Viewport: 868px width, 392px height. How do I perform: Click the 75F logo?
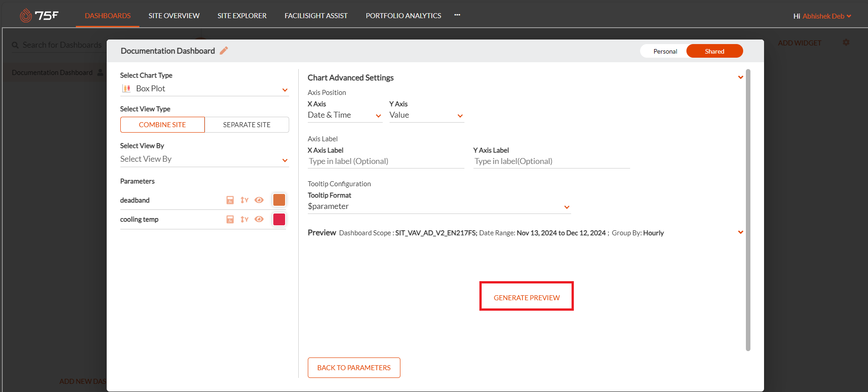39,15
